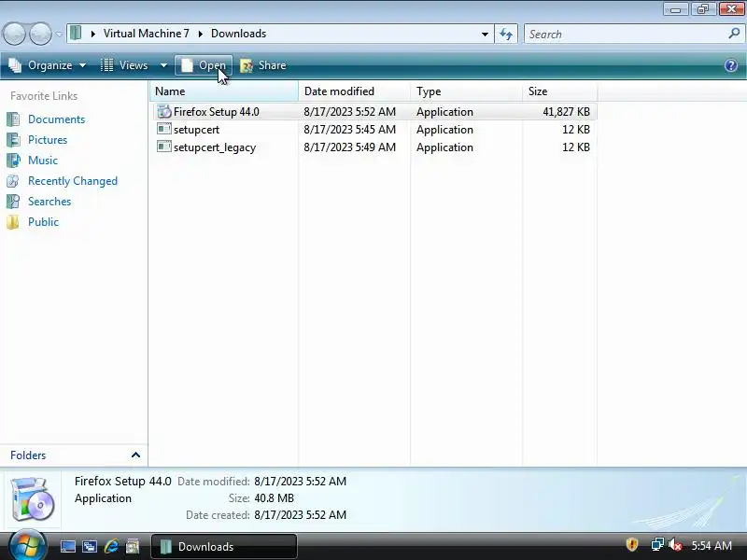Click the Share toolbar button
Image resolution: width=747 pixels, height=560 pixels.
[263, 65]
